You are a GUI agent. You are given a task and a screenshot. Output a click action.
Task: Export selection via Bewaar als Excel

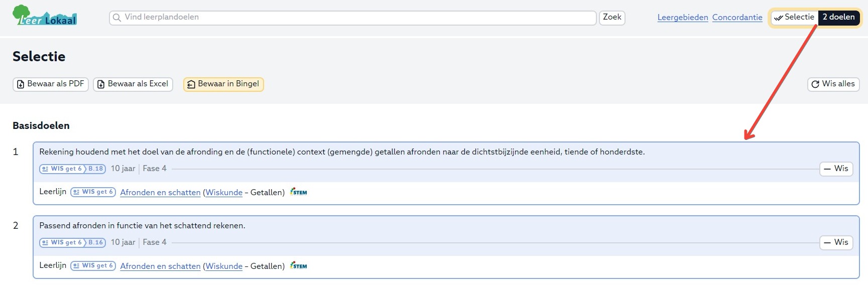pyautogui.click(x=133, y=84)
